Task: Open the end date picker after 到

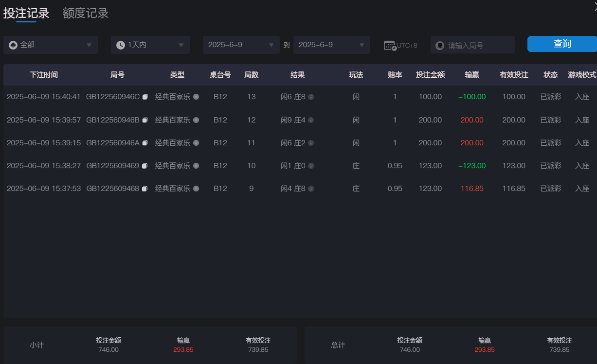Action: pyautogui.click(x=331, y=45)
